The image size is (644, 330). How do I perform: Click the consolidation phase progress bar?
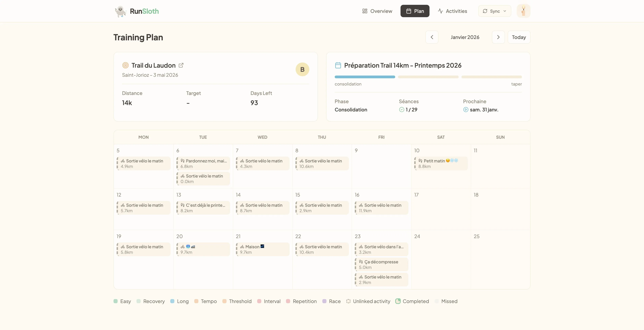click(365, 77)
